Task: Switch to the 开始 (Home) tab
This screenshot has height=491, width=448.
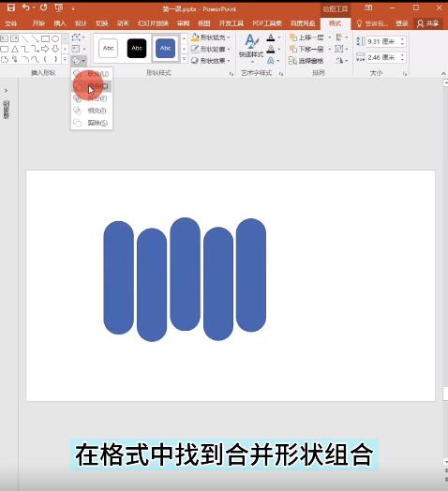Action: [38, 23]
